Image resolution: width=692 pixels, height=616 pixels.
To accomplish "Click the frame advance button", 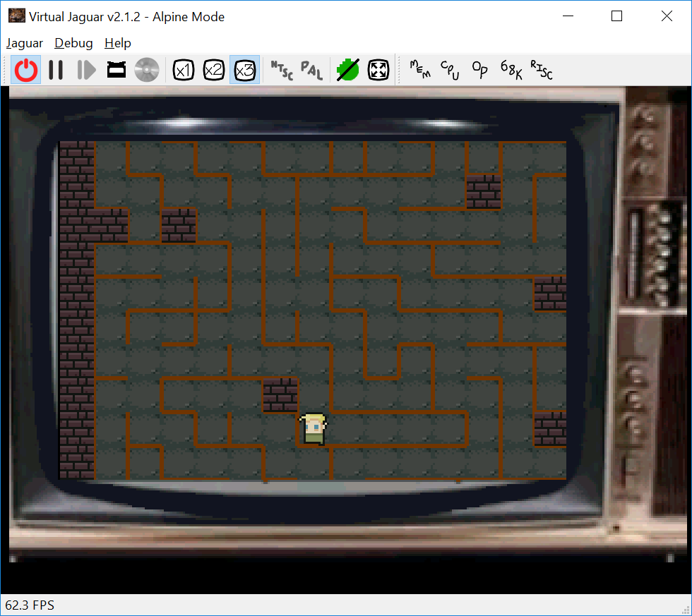I will tap(86, 70).
